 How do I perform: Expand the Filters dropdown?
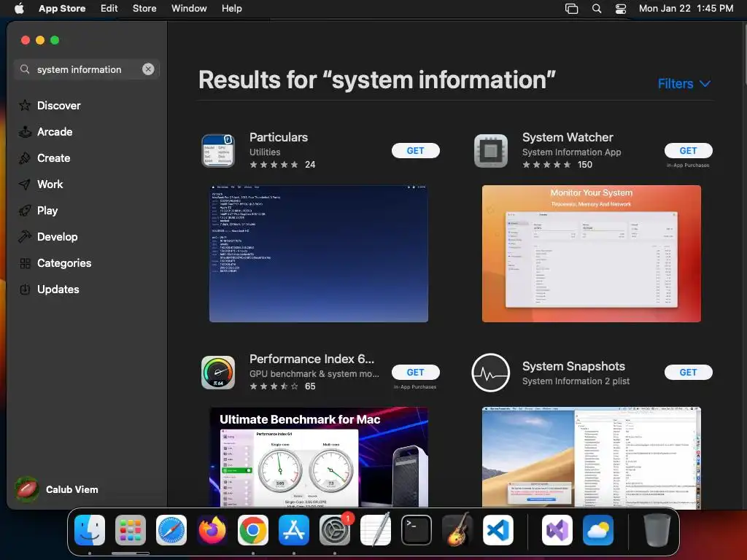684,84
